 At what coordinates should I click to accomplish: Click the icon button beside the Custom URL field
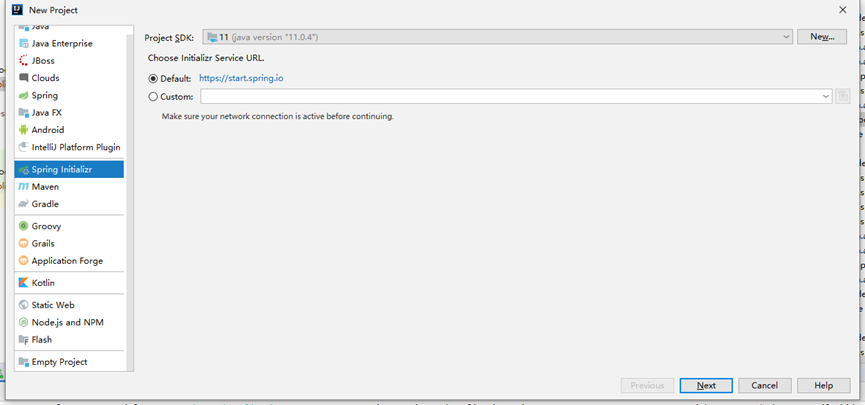842,96
